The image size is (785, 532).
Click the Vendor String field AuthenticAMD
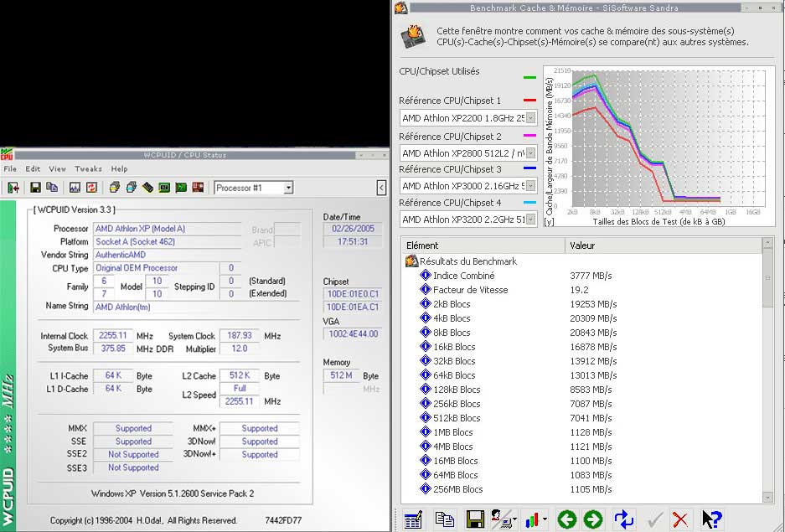point(168,254)
